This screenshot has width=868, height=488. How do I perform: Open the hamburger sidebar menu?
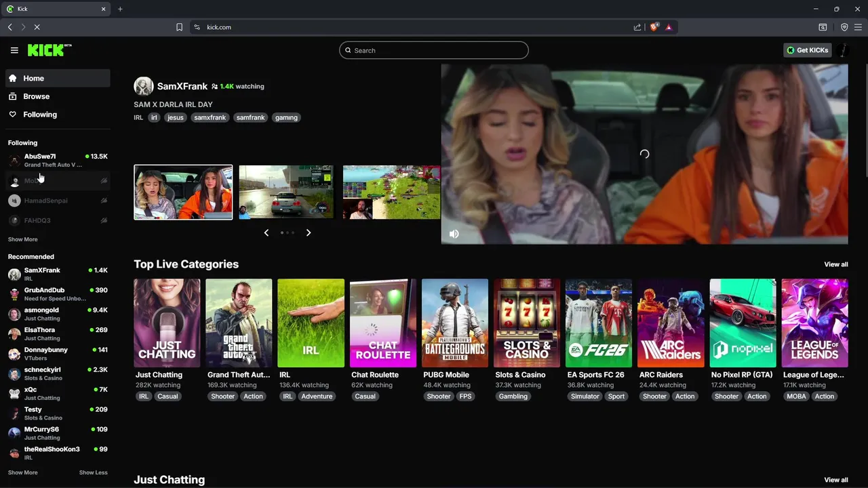[14, 50]
